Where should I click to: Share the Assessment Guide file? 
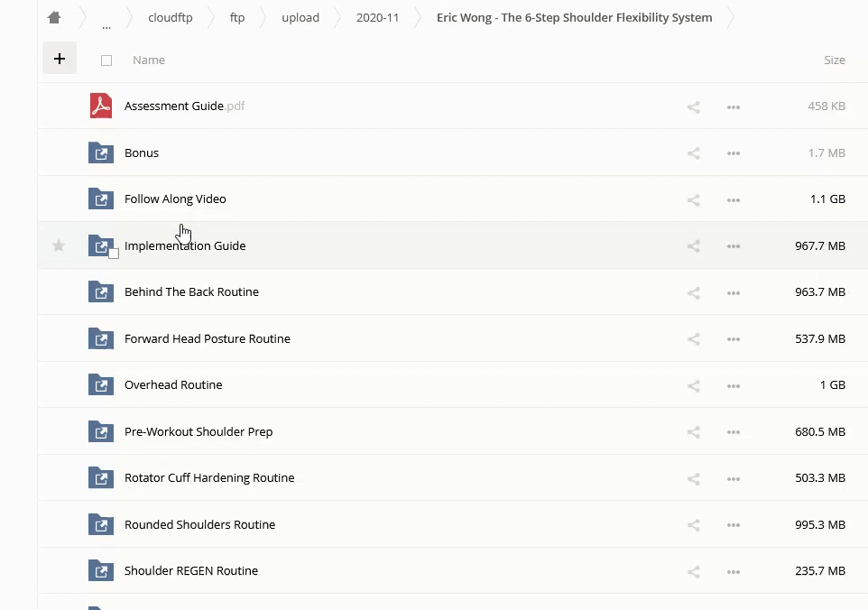click(x=694, y=106)
